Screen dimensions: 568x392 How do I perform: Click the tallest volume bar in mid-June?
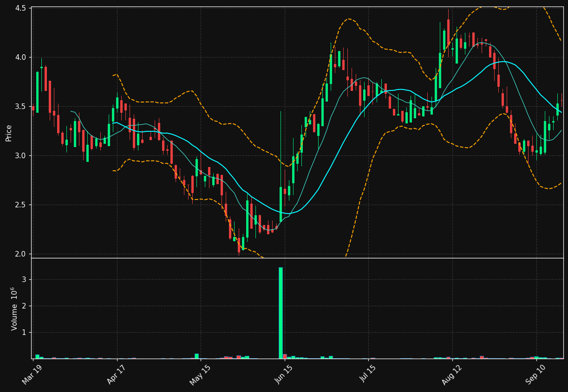point(281,313)
